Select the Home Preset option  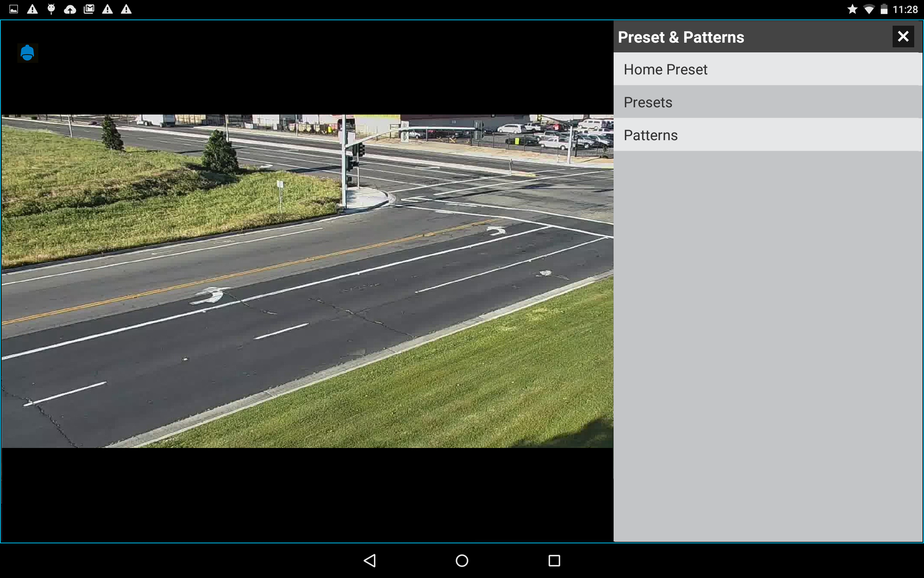tap(767, 69)
